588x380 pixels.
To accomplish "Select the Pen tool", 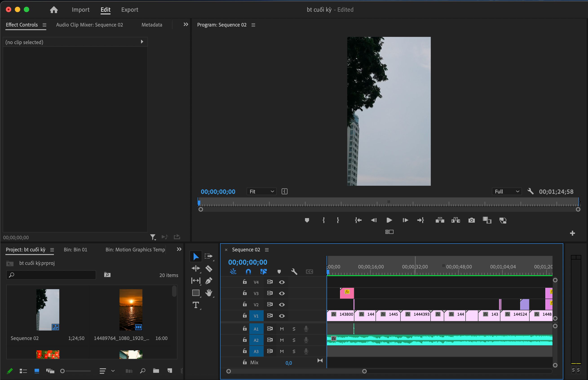I will click(x=209, y=281).
